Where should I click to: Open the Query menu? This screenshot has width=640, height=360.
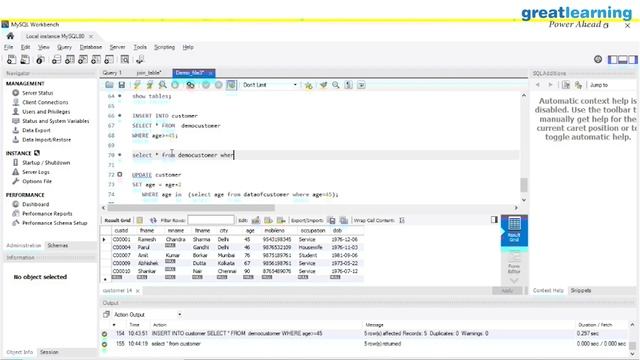64,47
